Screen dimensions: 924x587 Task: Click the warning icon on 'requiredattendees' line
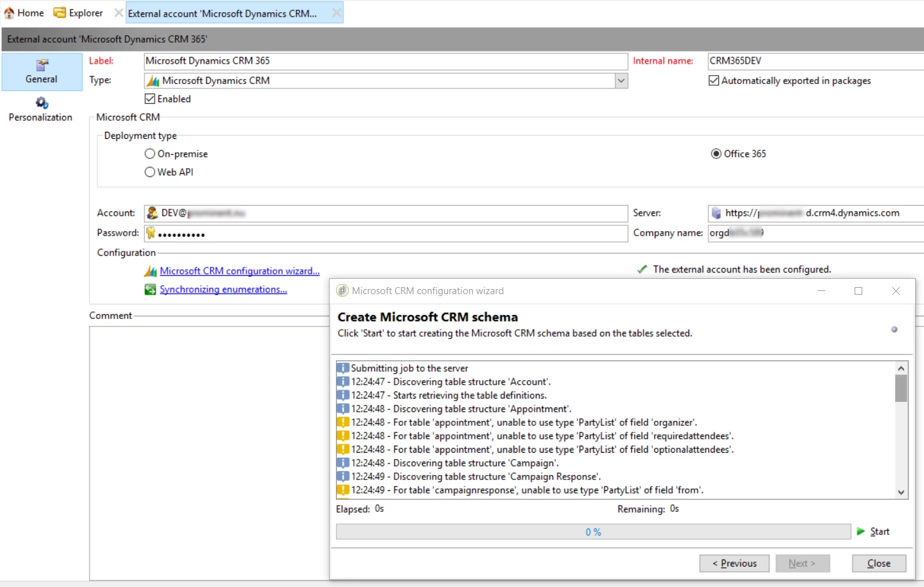(343, 436)
